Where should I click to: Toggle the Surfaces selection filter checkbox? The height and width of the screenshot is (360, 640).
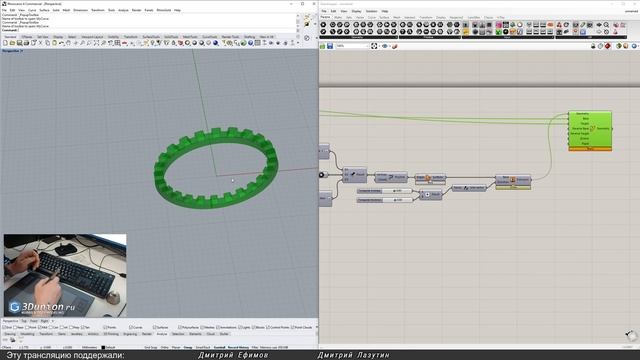tap(154, 327)
